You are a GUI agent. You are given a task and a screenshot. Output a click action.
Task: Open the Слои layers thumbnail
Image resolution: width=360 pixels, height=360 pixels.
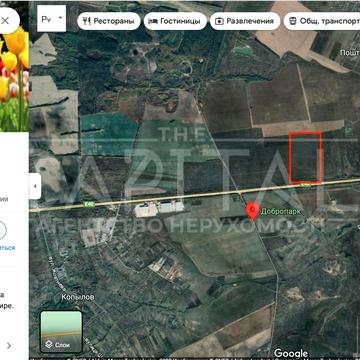[61, 332]
